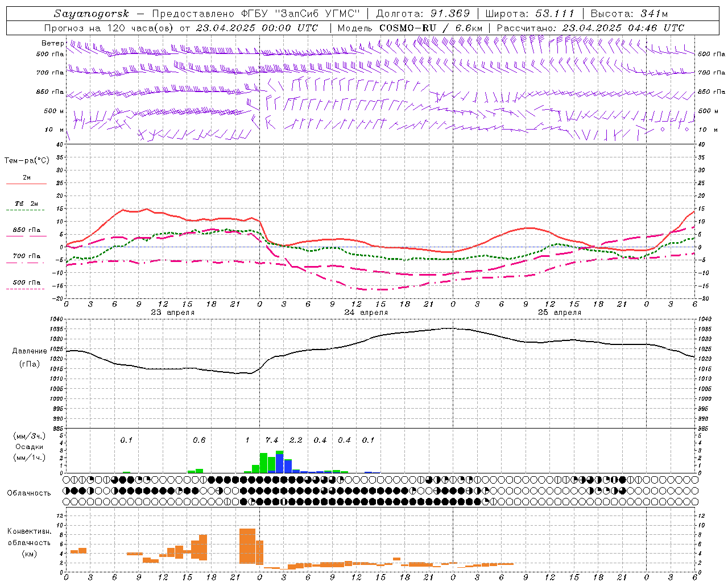Click the '7.4' precipitation amount
The width and height of the screenshot is (728, 582).
pyautogui.click(x=272, y=440)
